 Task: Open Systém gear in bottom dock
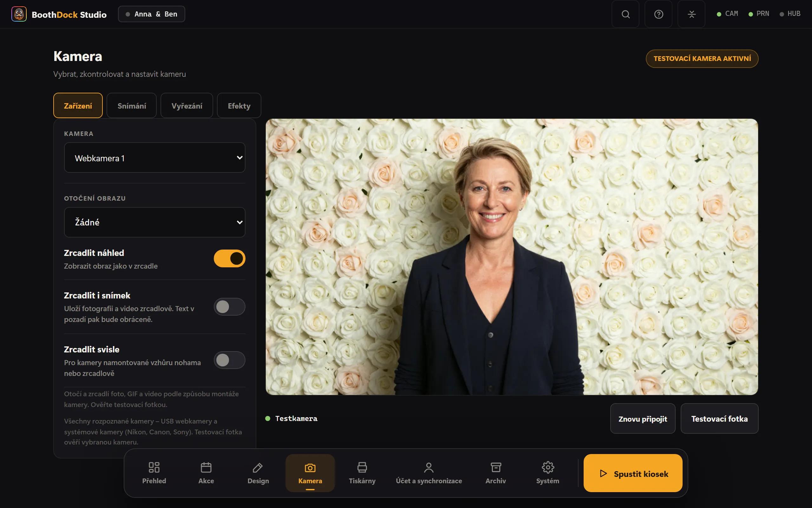click(547, 473)
